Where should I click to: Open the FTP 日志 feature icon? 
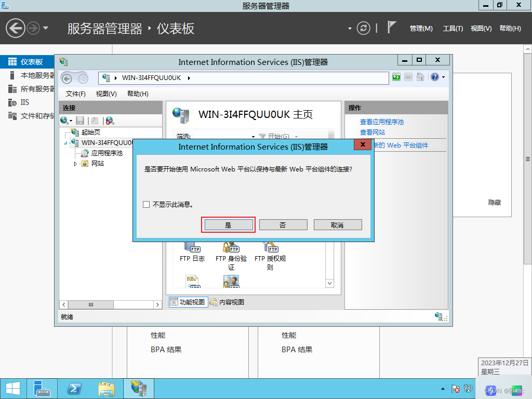192,252
